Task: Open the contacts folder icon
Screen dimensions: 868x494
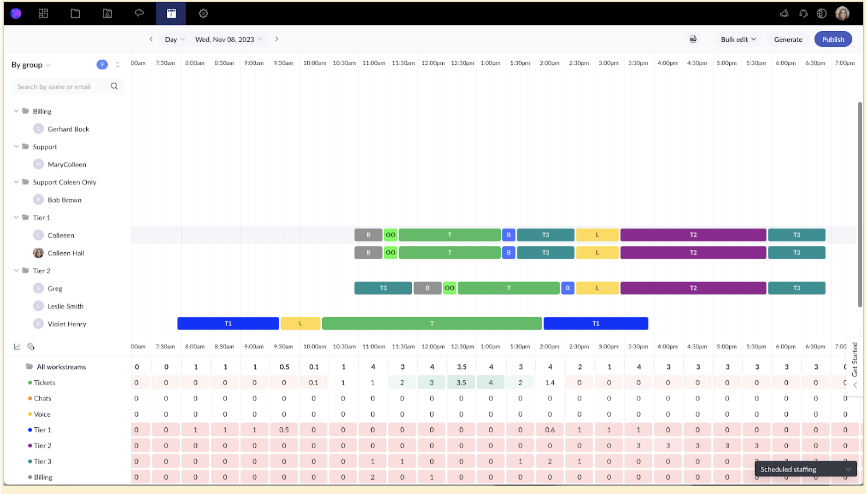Action: pos(107,13)
